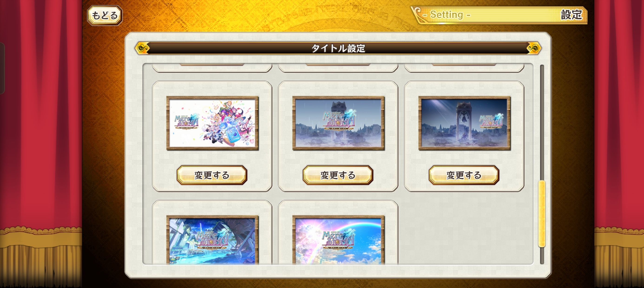Click the left swirl ornament on タイトル設定 bar

pos(142,48)
